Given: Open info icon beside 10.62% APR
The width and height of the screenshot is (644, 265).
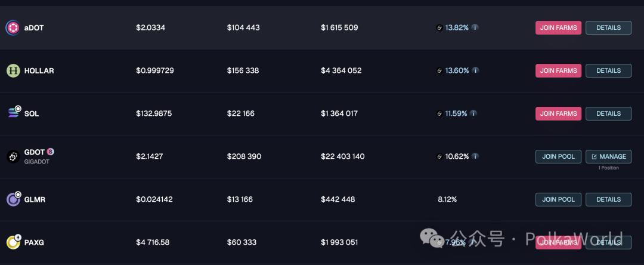Looking at the screenshot, I should 475,156.
